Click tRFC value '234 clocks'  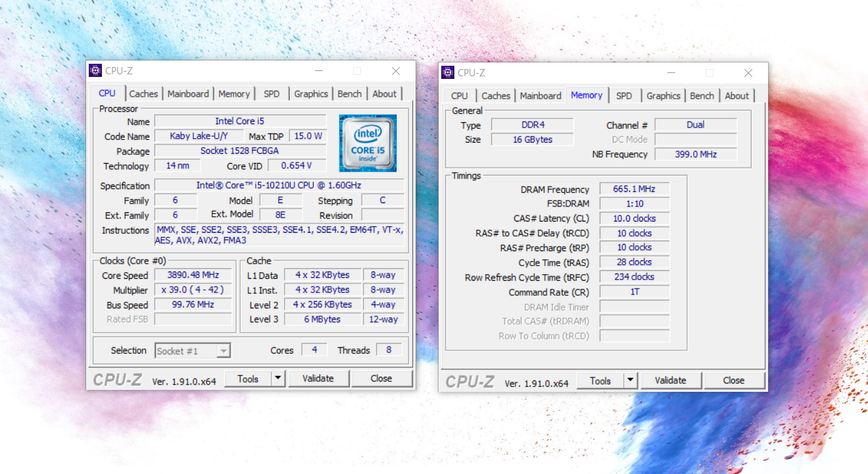[x=635, y=277]
